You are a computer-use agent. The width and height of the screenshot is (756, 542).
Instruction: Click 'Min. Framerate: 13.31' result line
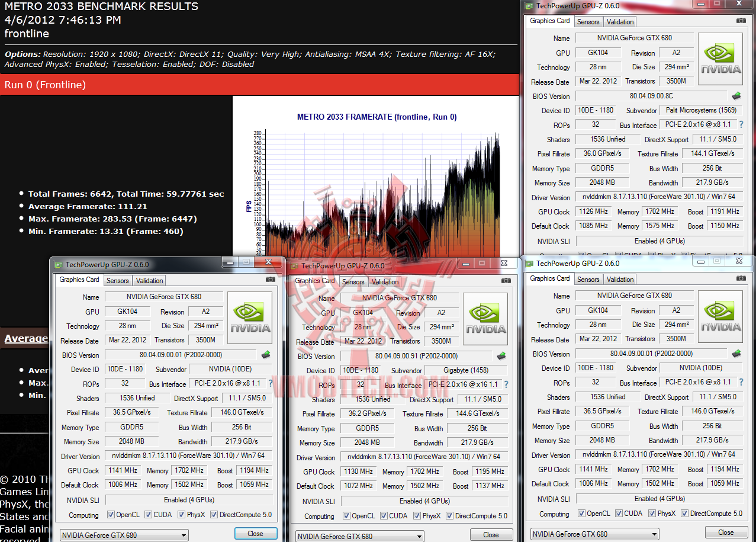[105, 231]
